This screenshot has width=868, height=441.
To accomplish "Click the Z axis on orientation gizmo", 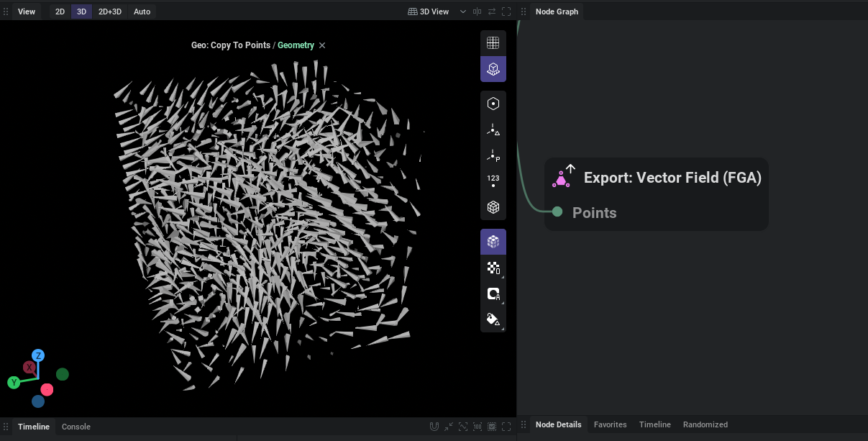I will click(x=38, y=355).
